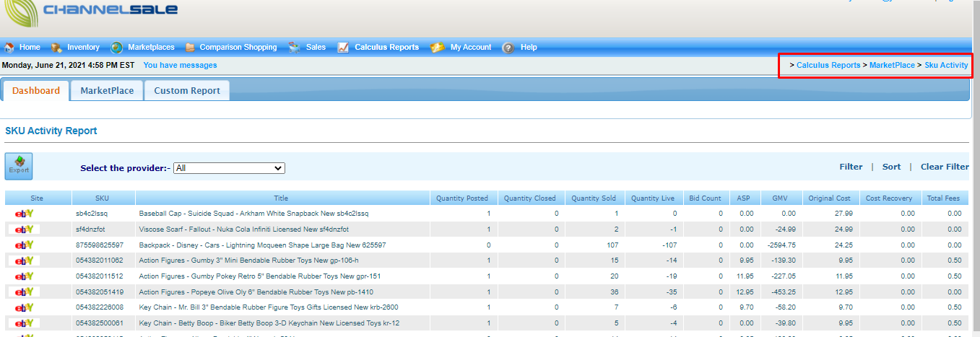Viewport: 980px width, 337px height.
Task: Click the Export button icon
Action: coord(19,166)
